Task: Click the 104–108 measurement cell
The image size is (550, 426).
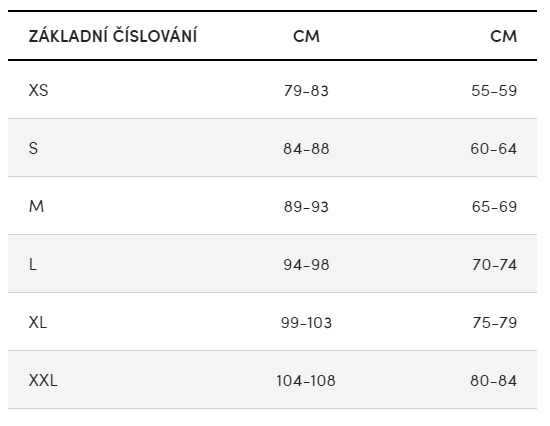Action: [306, 381]
